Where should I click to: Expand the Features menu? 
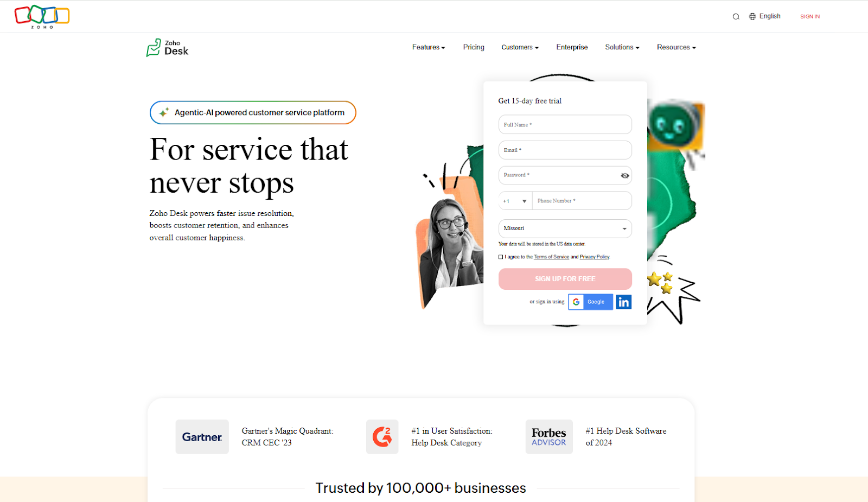click(429, 47)
